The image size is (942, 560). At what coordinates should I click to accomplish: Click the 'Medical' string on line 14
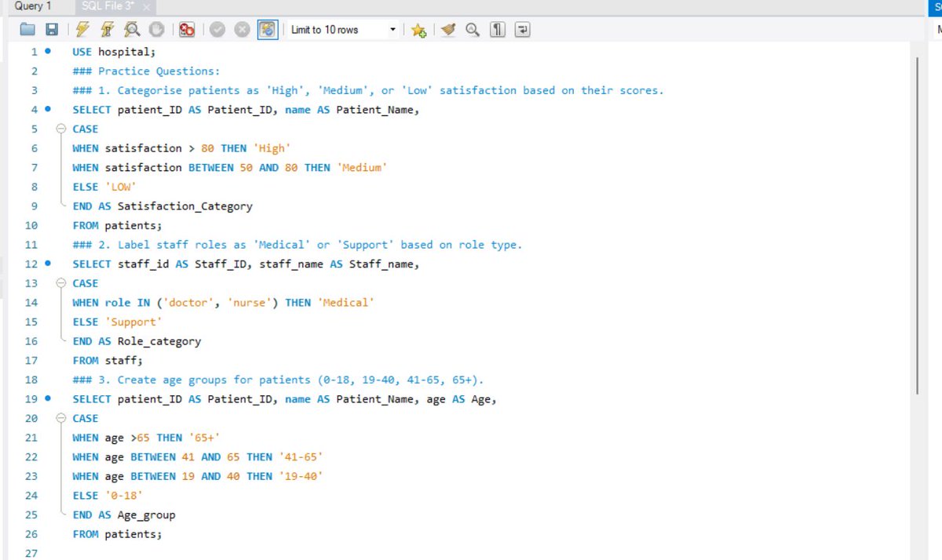(x=346, y=303)
